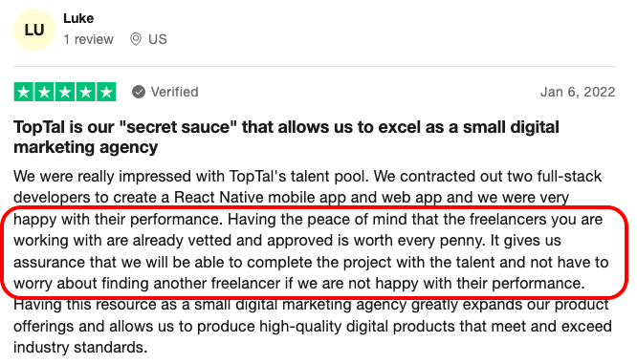Viewport: 637px width, 364px height.
Task: Click the second green rating star
Action: point(44,92)
